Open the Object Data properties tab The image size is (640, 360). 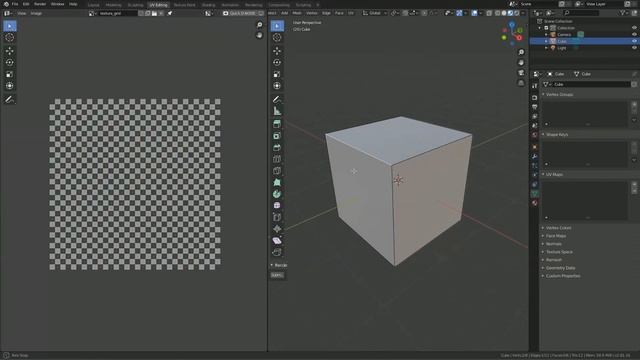535,193
